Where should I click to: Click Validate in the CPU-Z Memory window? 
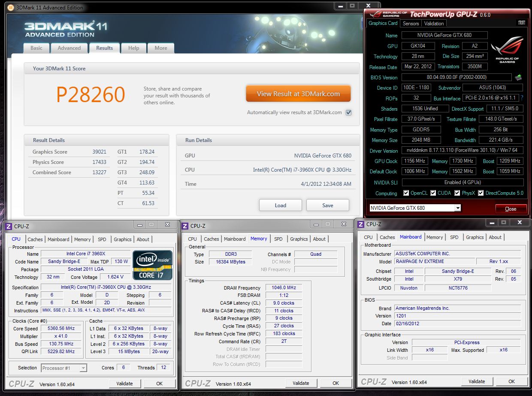pos(301,383)
